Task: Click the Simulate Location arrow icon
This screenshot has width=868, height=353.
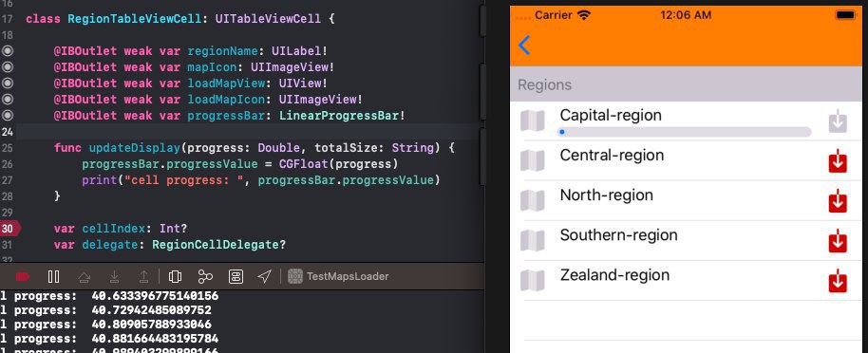Action: point(265,276)
